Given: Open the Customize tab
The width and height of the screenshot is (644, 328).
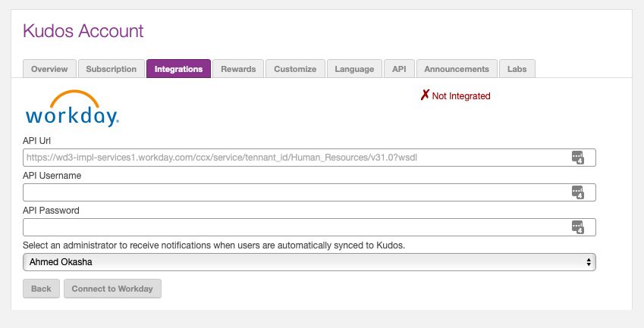Looking at the screenshot, I should 295,69.
